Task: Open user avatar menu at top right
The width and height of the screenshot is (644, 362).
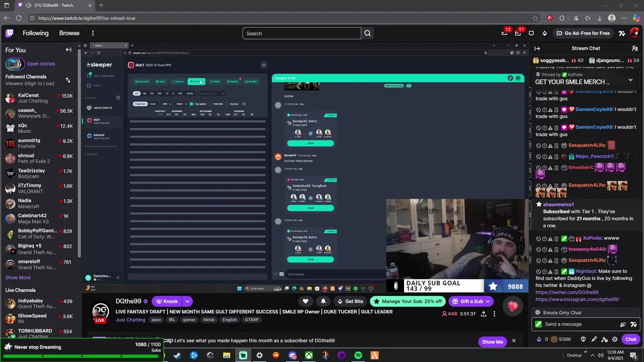Action: [634, 33]
